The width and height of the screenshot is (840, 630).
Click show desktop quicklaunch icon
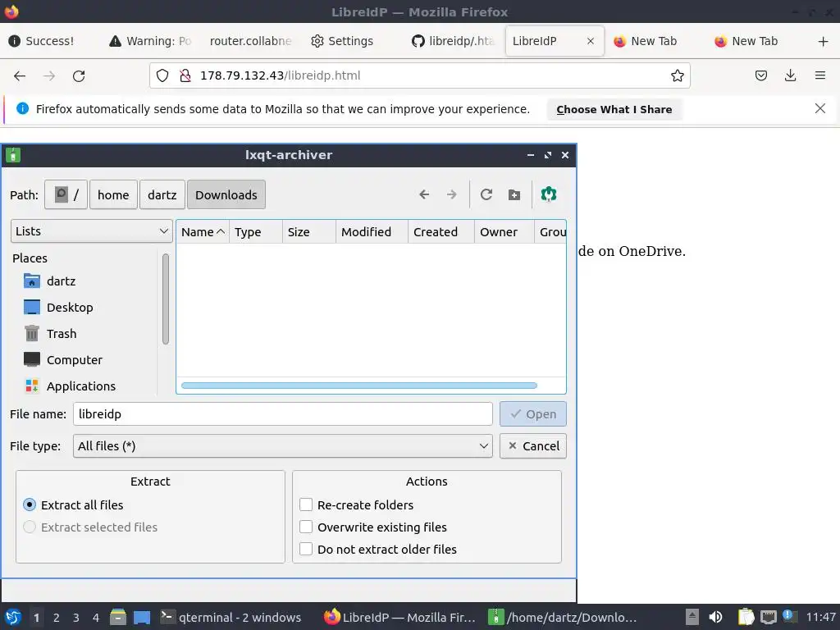point(142,617)
